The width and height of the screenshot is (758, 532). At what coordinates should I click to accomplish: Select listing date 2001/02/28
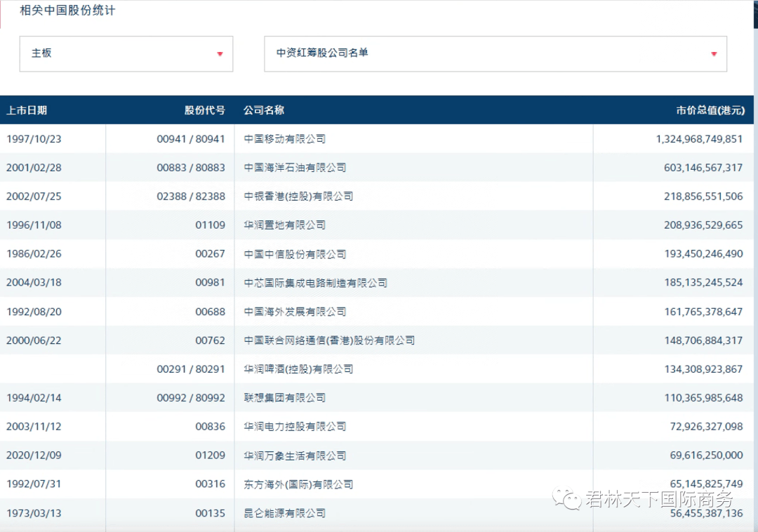click(x=34, y=168)
